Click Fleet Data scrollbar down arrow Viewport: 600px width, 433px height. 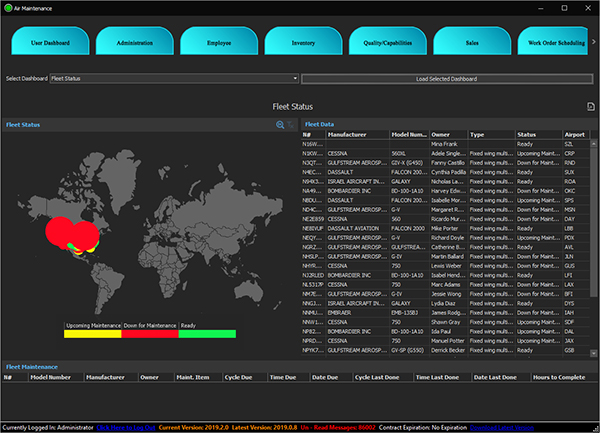click(x=594, y=353)
